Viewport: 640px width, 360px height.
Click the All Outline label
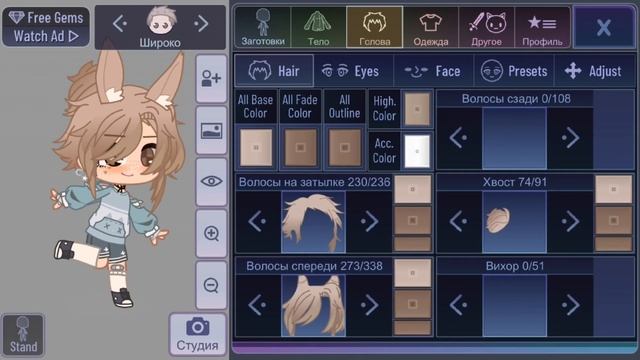click(344, 107)
